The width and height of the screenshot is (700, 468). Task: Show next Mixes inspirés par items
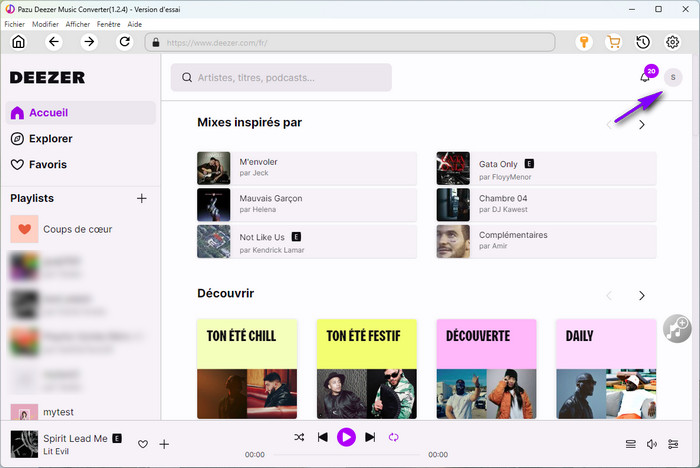click(x=642, y=125)
